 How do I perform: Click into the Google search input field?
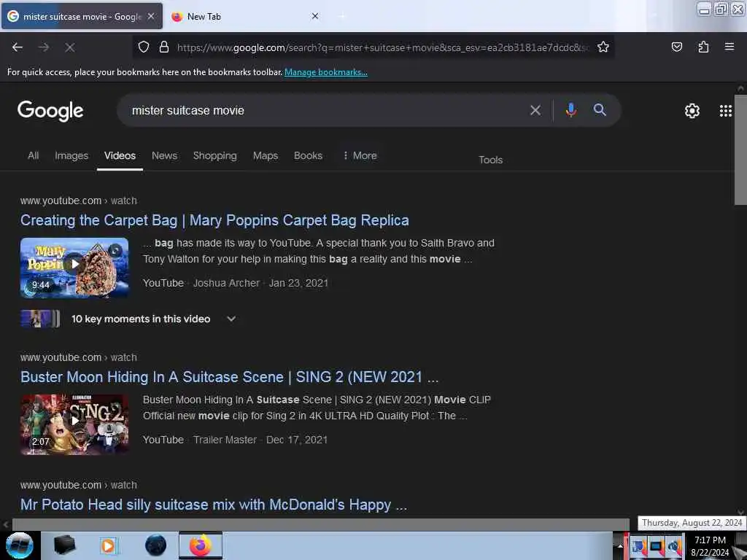(324, 111)
